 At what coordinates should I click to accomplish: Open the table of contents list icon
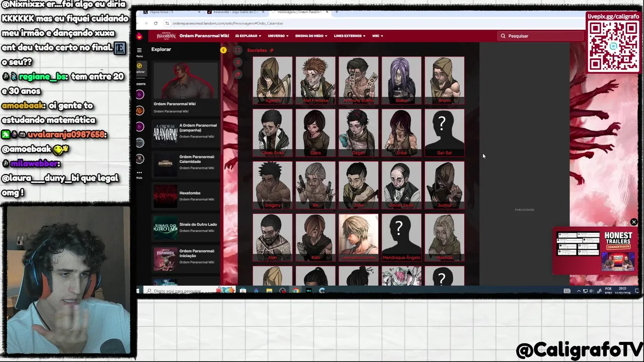[237, 62]
